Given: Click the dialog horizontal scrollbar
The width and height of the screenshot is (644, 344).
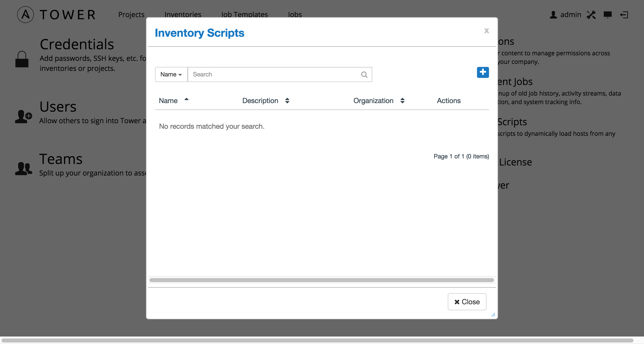Looking at the screenshot, I should coord(322,280).
